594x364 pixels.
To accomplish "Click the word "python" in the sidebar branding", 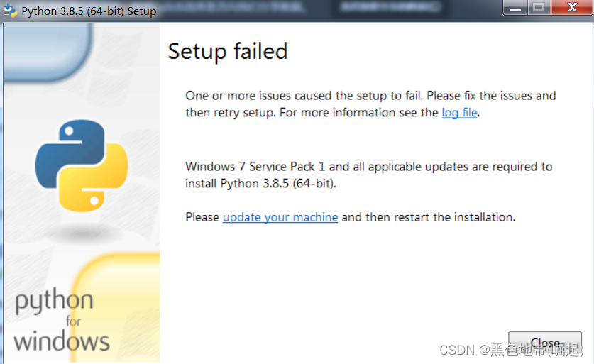I will [54, 301].
